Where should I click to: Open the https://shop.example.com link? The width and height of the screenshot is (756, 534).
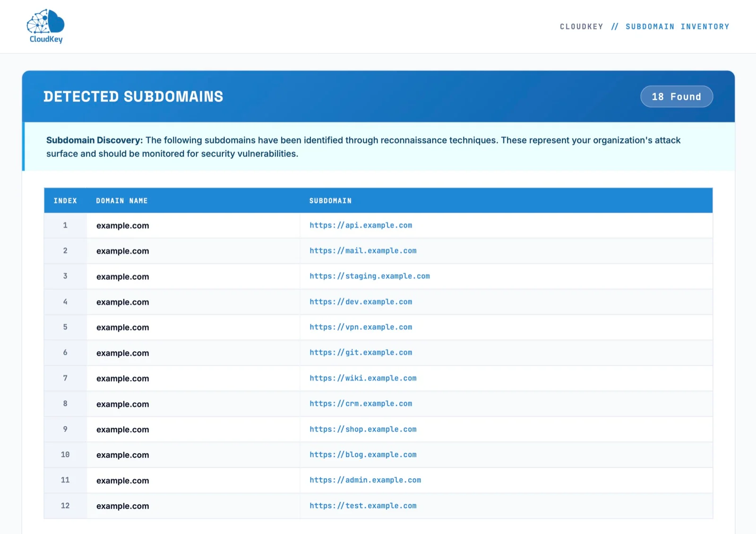363,430
